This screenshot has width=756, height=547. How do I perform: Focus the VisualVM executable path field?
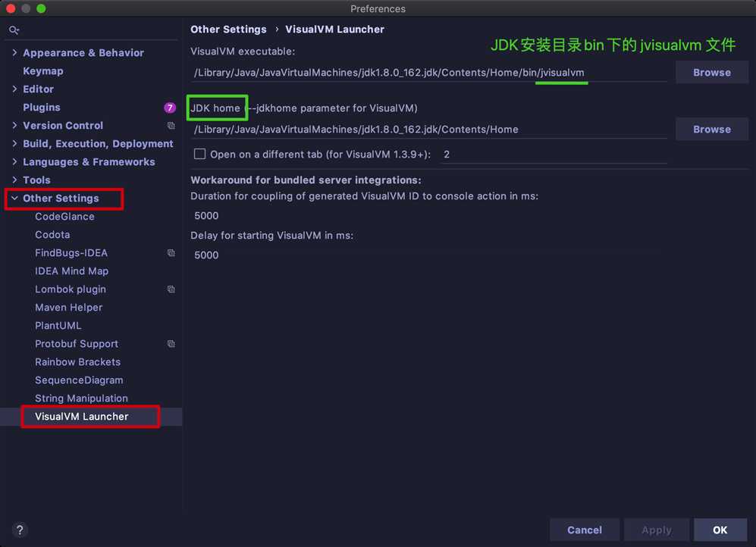point(429,73)
